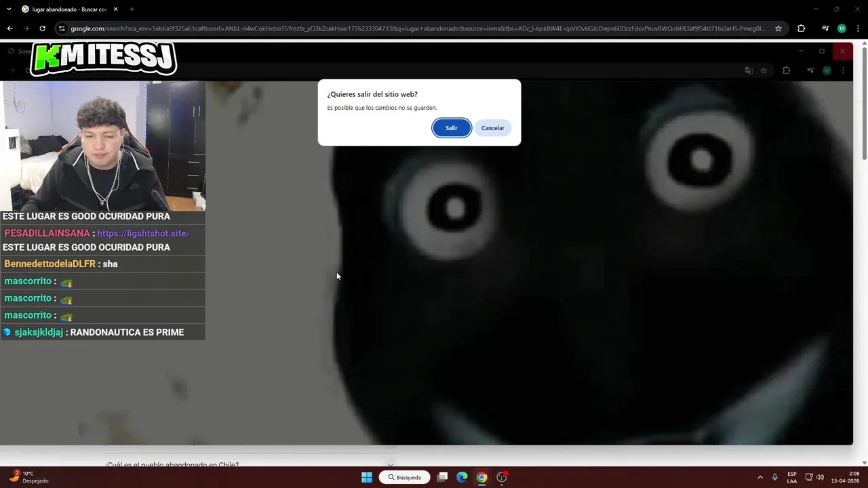Click the https://ligshtshot.site/ chat link
The height and width of the screenshot is (488, 868).
(143, 233)
